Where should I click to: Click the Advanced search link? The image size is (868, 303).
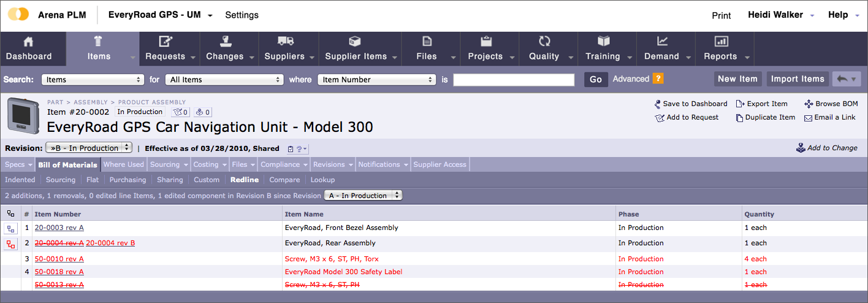[x=631, y=79]
